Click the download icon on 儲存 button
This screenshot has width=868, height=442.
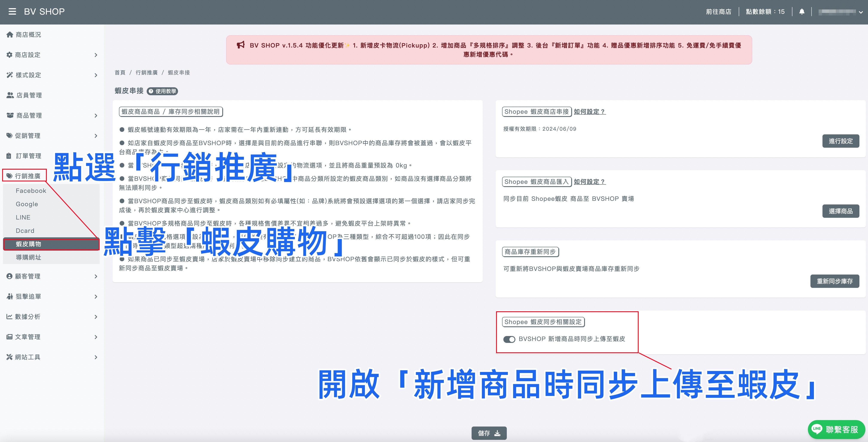tap(497, 433)
